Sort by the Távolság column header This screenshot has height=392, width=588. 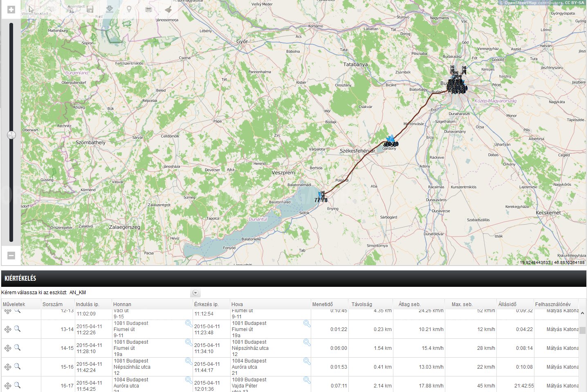tap(361, 304)
